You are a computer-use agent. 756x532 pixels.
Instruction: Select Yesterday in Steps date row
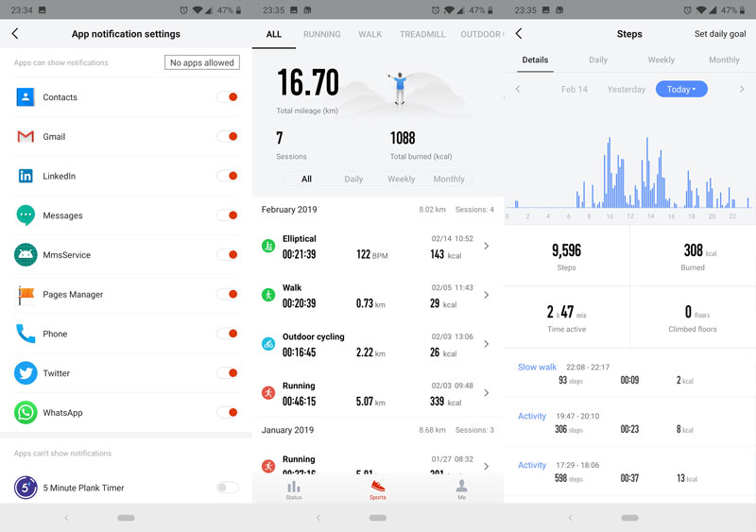(x=626, y=89)
